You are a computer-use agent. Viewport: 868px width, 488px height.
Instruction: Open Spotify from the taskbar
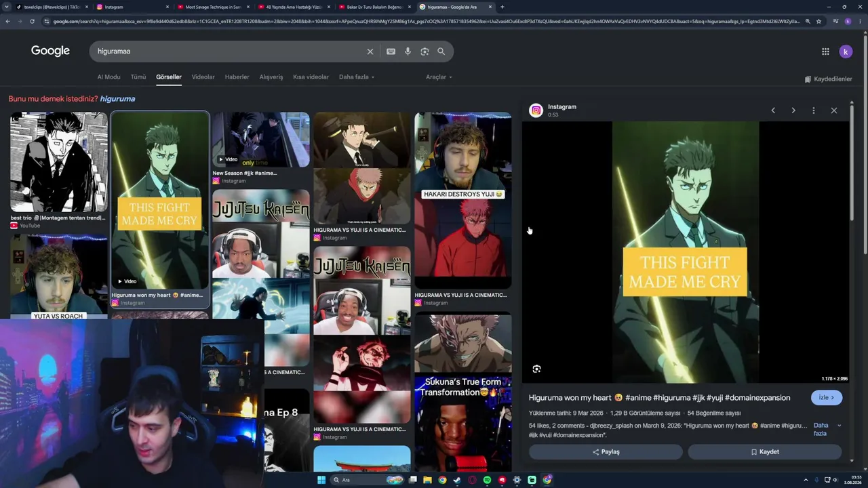coord(487,480)
